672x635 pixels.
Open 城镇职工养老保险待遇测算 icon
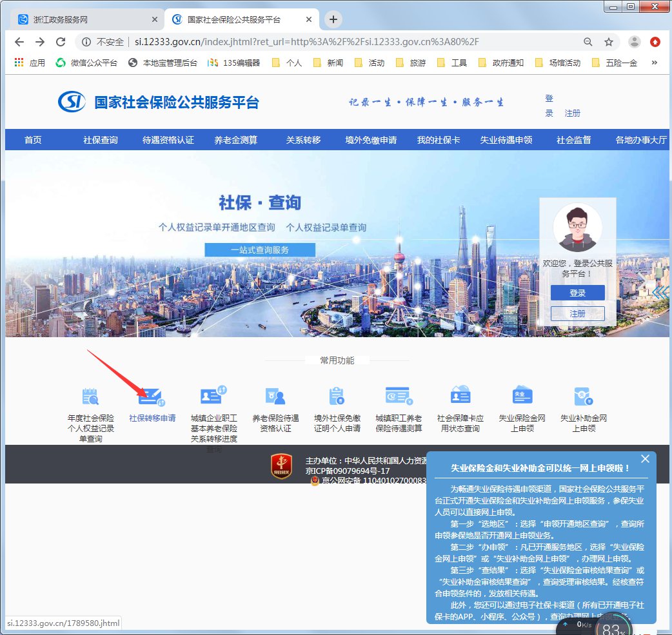click(399, 396)
